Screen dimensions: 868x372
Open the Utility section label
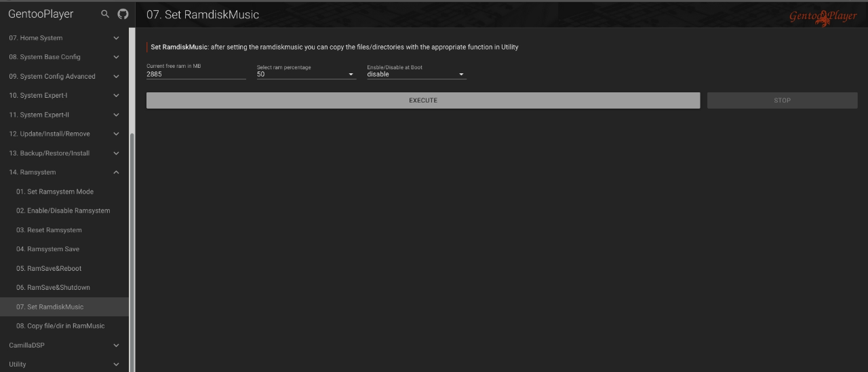coord(18,365)
